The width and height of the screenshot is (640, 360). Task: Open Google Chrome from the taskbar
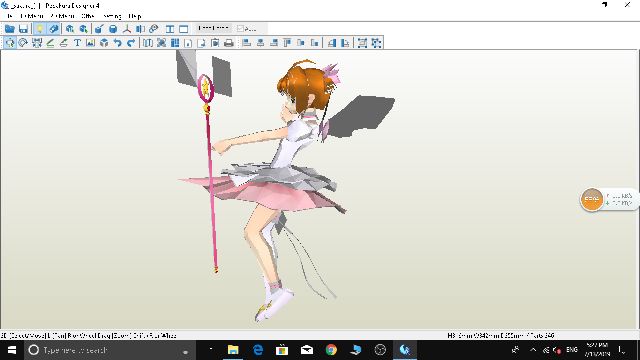pos(331,350)
